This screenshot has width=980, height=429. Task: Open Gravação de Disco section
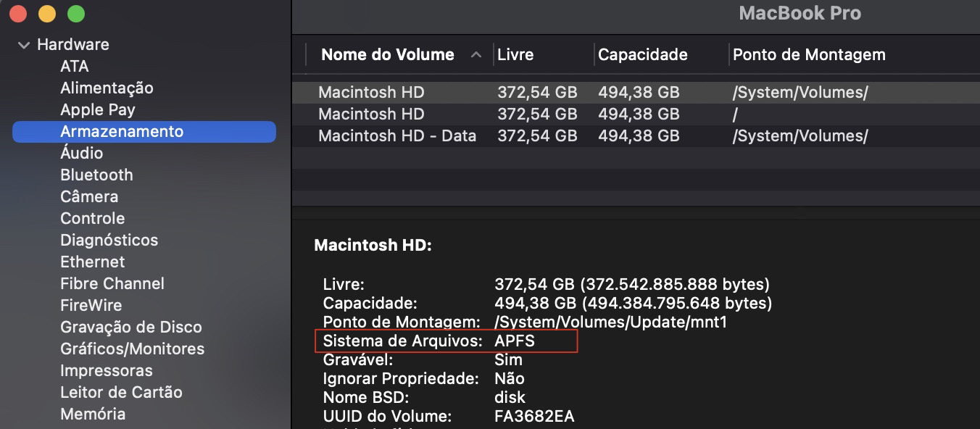(x=130, y=327)
